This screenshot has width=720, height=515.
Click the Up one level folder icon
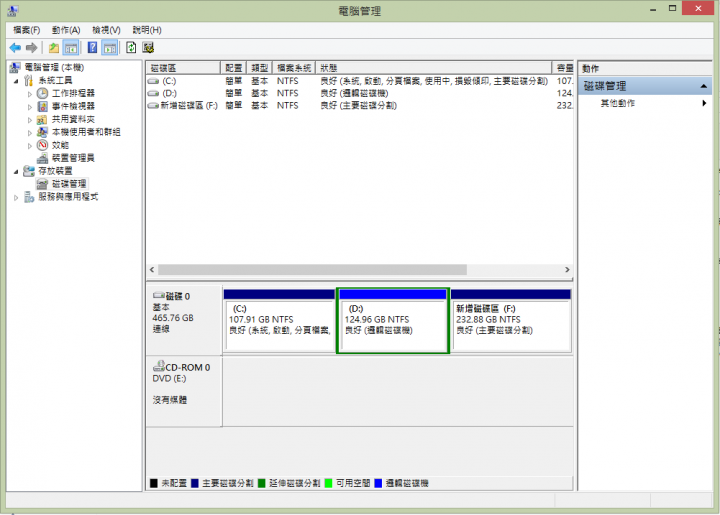54,48
